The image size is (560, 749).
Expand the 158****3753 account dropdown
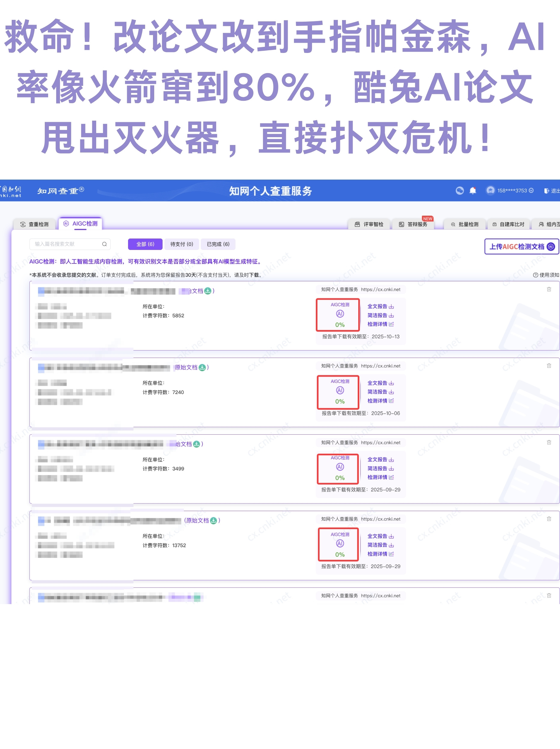[531, 191]
